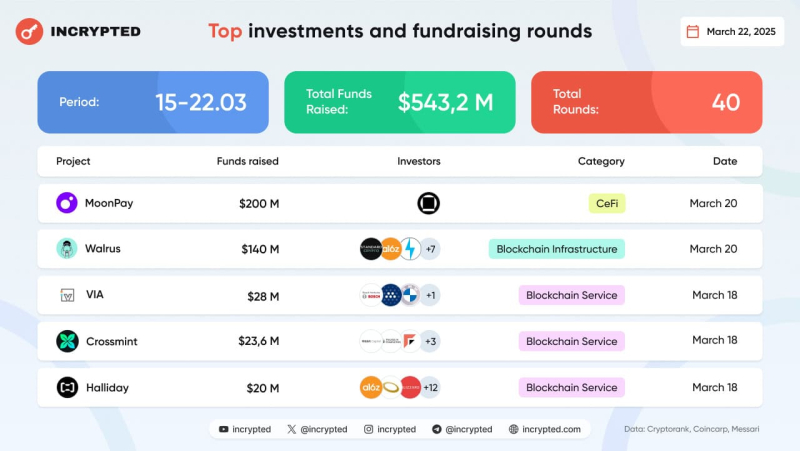
Task: Click the BMW investor logo in VIA row
Action: [392, 295]
